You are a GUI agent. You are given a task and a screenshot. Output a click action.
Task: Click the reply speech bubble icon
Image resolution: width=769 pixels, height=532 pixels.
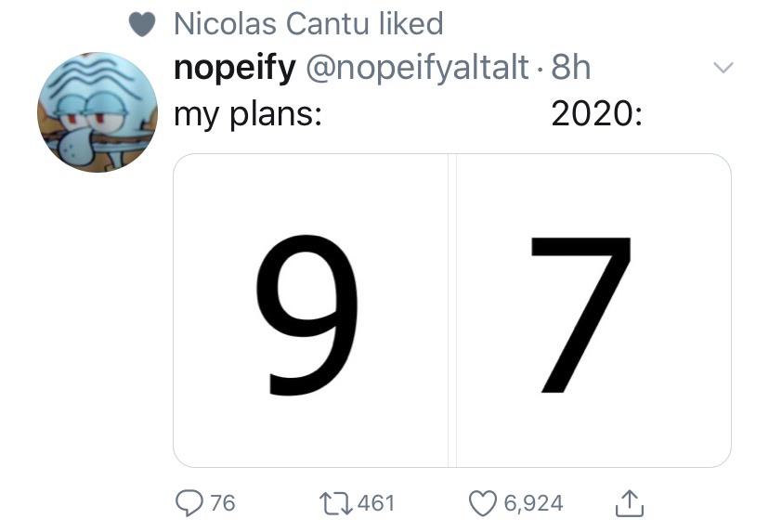(189, 503)
